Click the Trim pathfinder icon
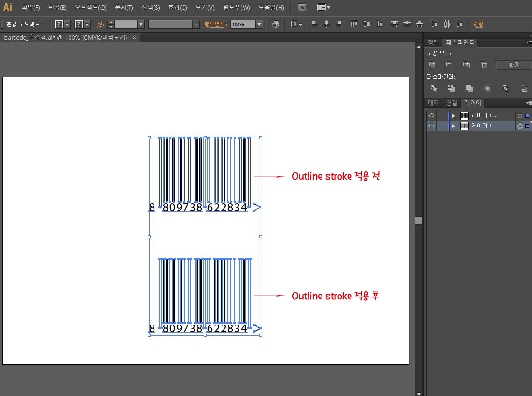 tap(451, 89)
